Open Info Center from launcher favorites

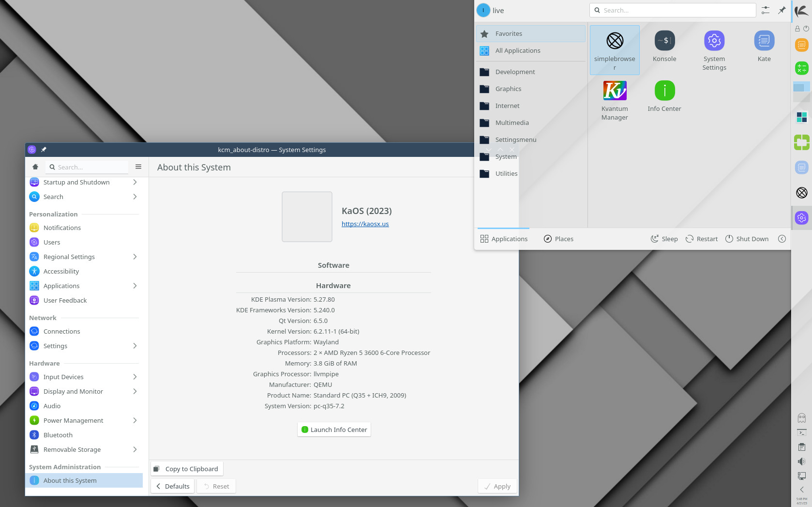[x=664, y=97]
